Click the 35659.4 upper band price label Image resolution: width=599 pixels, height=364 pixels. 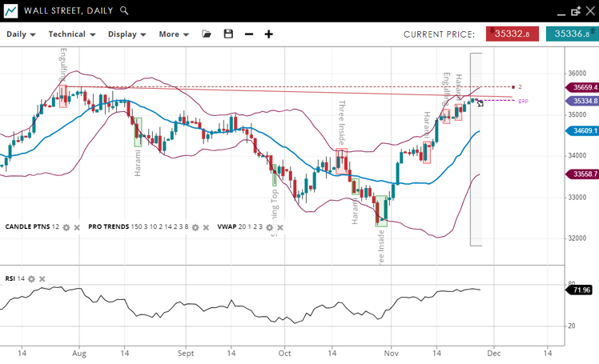[582, 87]
